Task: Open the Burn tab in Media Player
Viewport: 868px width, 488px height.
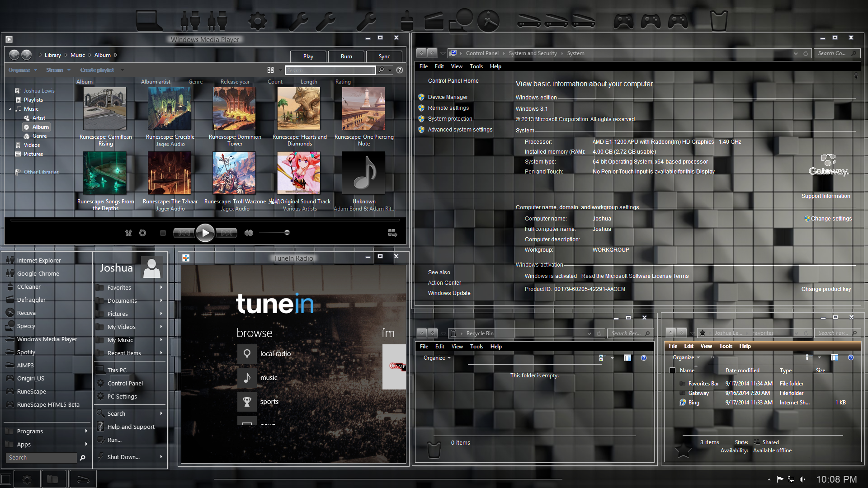Action: tap(346, 56)
